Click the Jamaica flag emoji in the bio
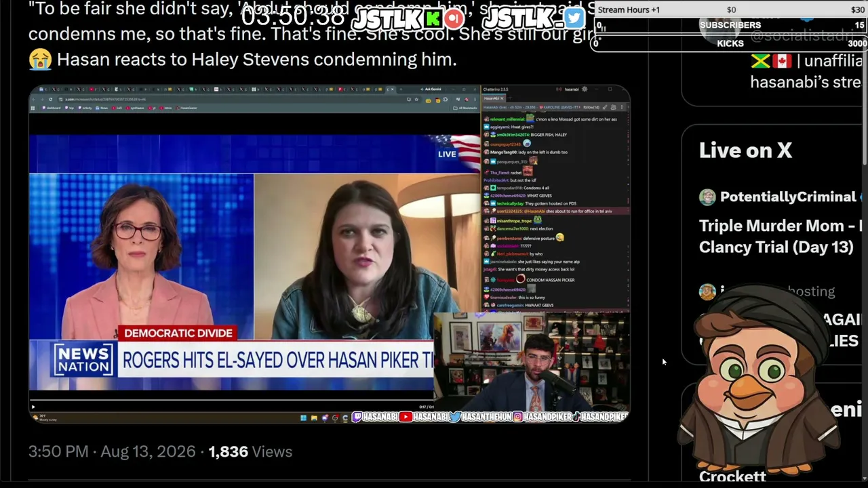868x488 pixels. click(761, 61)
